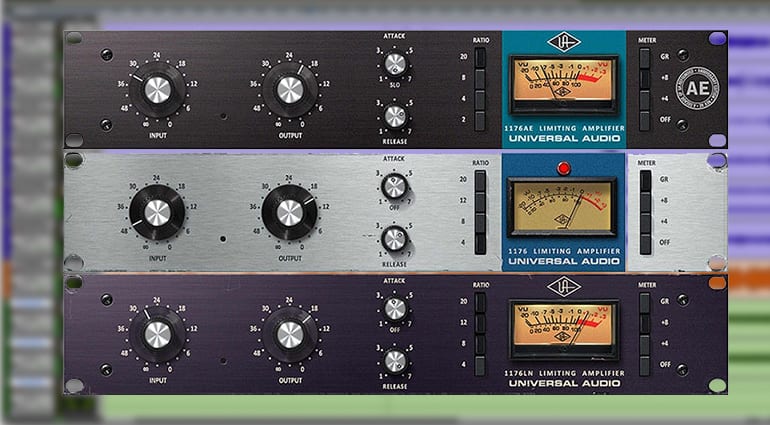
Task: Select ratio 20 on the 1176AE
Action: 480,57
